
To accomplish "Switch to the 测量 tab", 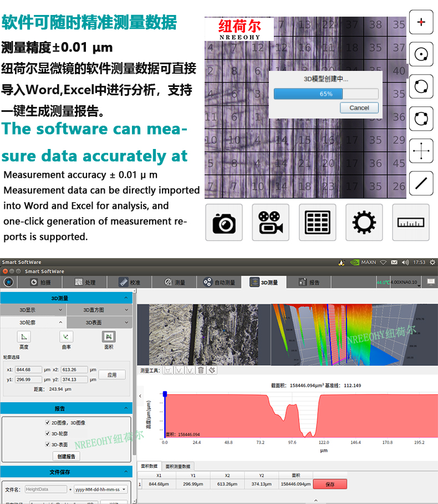I will coord(175,282).
